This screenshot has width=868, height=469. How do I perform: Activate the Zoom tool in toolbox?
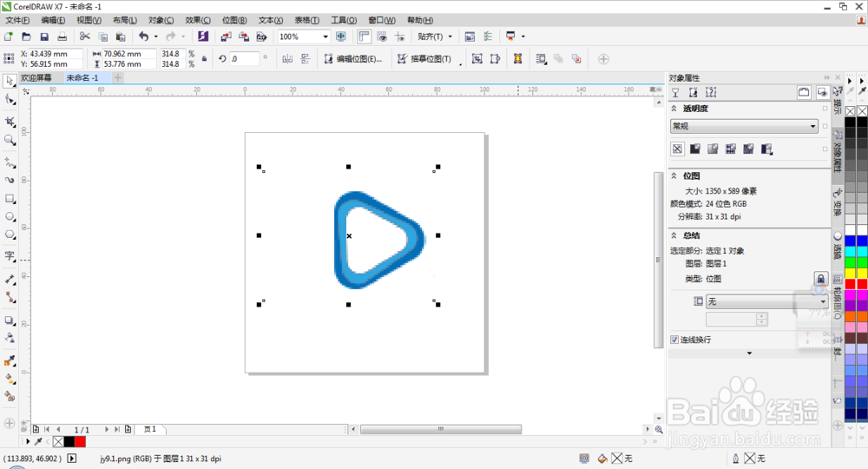point(10,140)
